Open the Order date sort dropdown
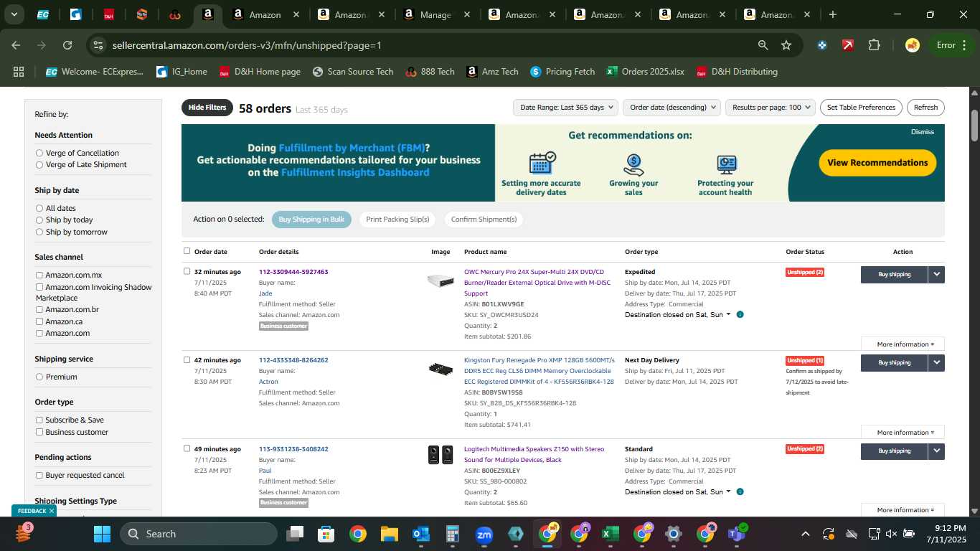Image resolution: width=980 pixels, height=551 pixels. click(672, 108)
